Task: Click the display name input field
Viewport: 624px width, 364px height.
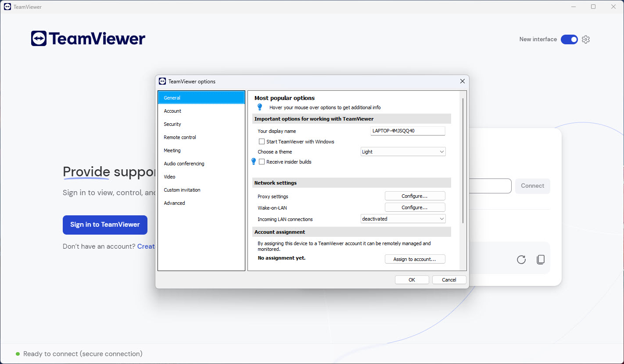Action: pos(408,131)
